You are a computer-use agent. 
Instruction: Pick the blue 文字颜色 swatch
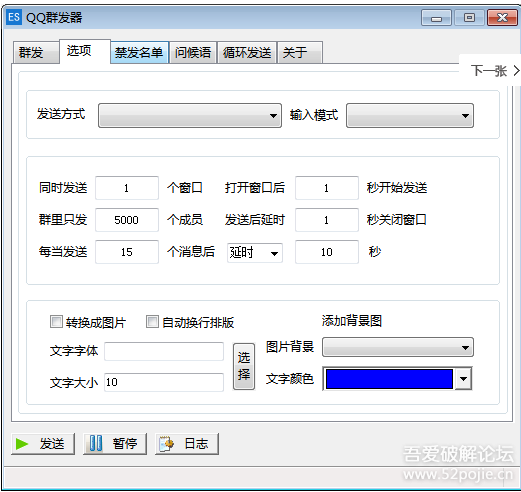pos(389,379)
